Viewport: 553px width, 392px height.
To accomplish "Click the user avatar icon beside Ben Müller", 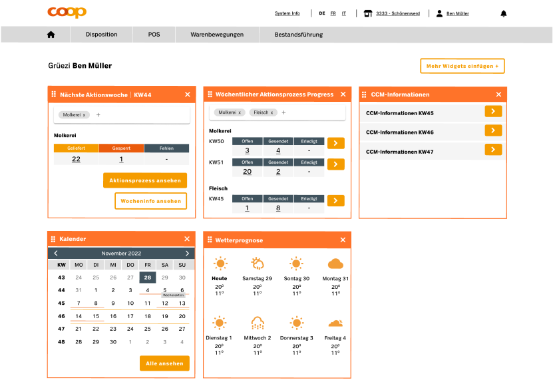I will tap(439, 13).
